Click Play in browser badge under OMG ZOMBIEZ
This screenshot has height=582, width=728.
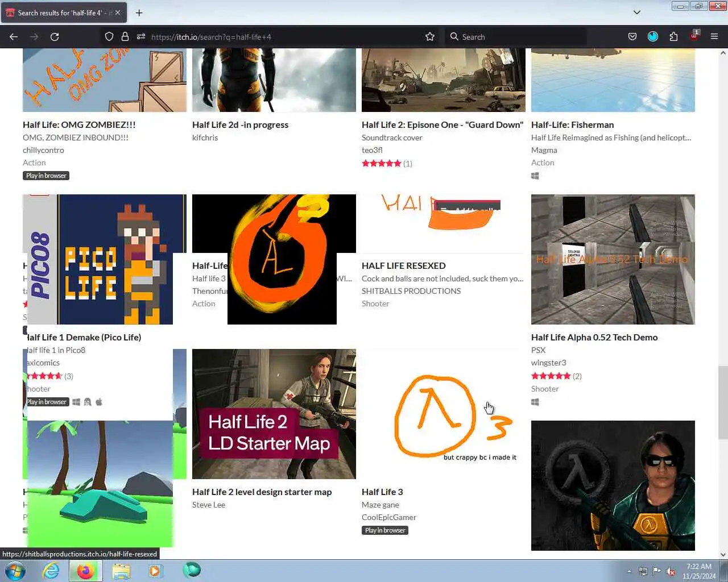coord(46,176)
